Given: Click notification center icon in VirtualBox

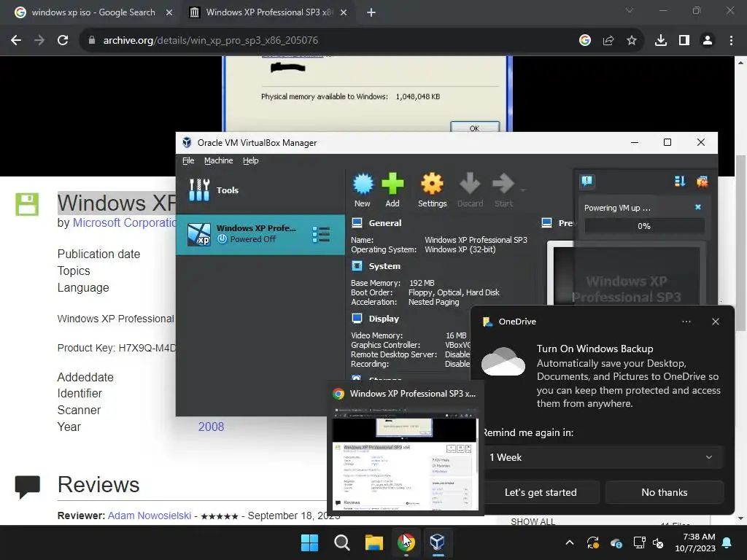Looking at the screenshot, I should [x=587, y=181].
